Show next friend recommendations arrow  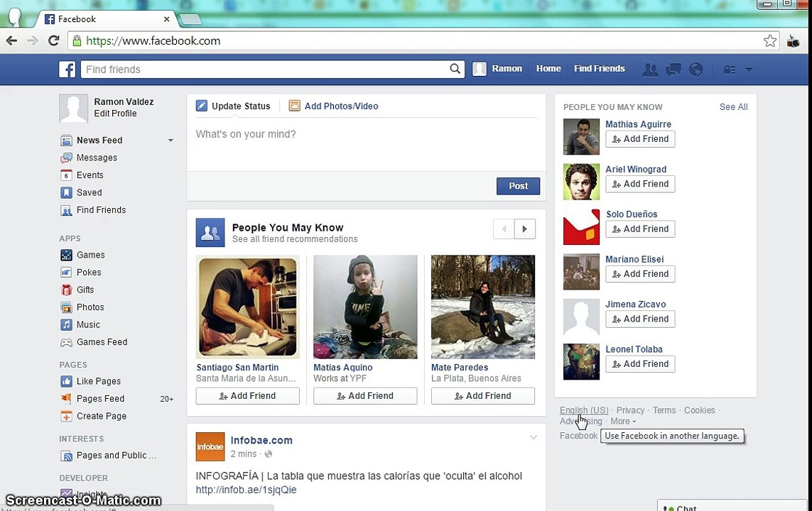(524, 229)
